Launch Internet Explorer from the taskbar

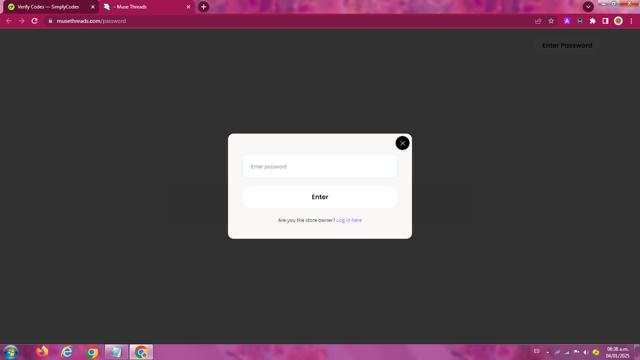click(67, 352)
